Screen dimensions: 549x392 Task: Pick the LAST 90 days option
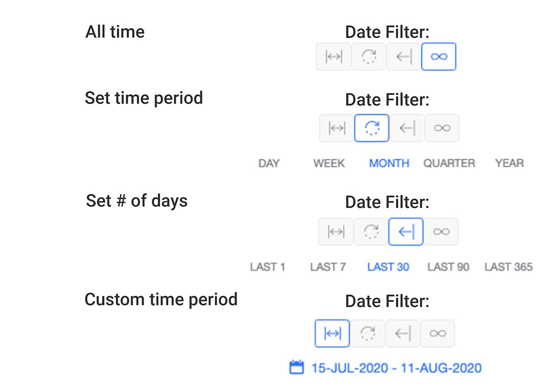click(448, 267)
